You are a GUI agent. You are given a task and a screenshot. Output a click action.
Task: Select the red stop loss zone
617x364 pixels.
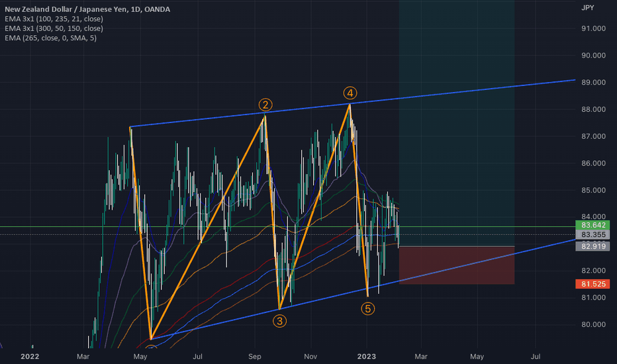456,265
